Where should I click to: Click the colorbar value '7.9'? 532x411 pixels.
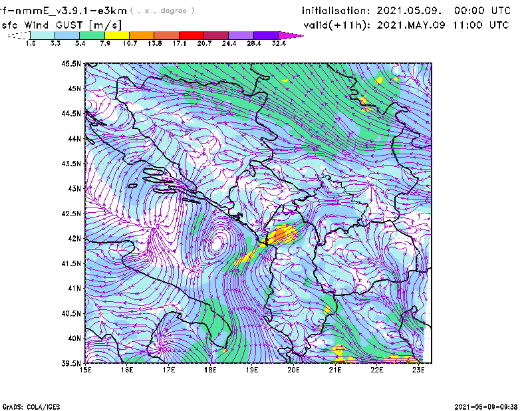coord(105,43)
